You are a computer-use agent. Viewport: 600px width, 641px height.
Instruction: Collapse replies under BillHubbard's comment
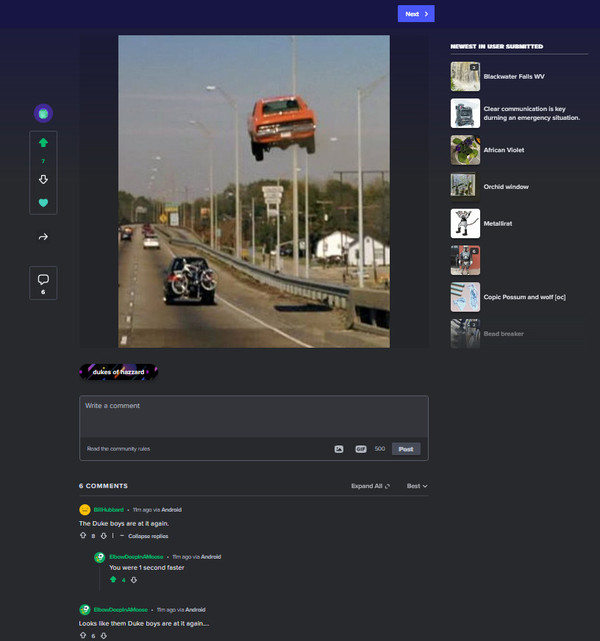(144, 536)
